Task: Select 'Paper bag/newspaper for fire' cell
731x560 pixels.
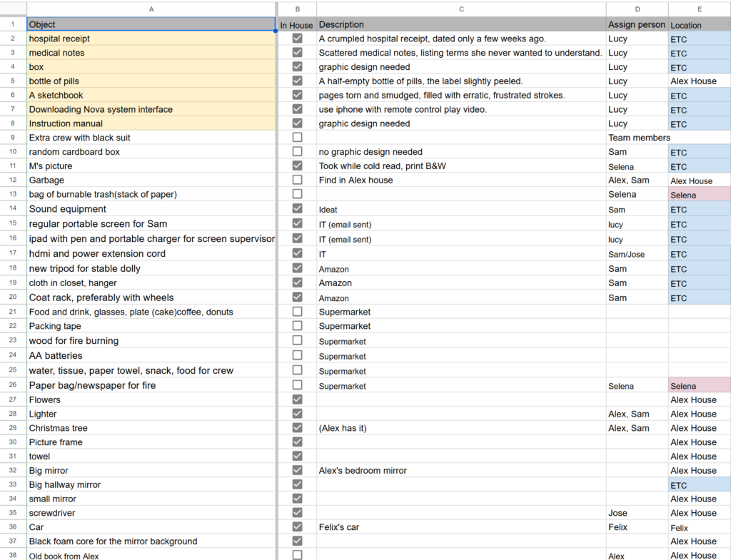Action: (x=151, y=385)
